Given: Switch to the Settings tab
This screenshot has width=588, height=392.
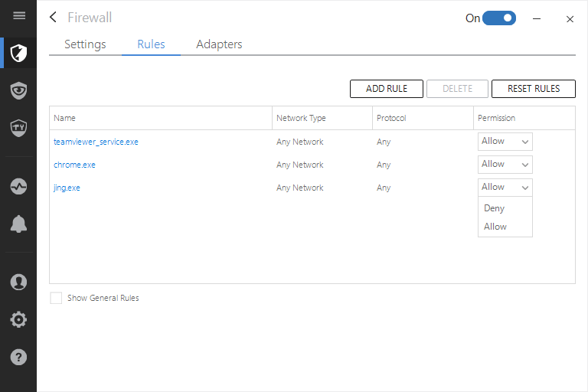Looking at the screenshot, I should tap(85, 44).
